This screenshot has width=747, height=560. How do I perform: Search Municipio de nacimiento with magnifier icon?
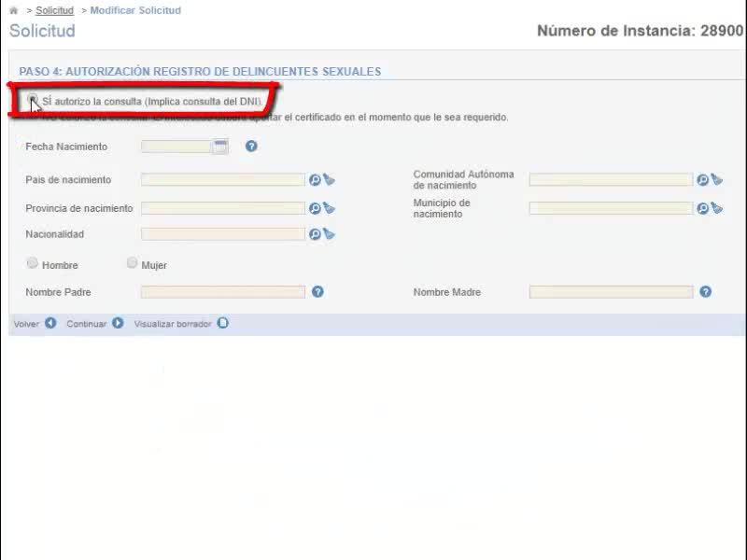[x=703, y=208]
